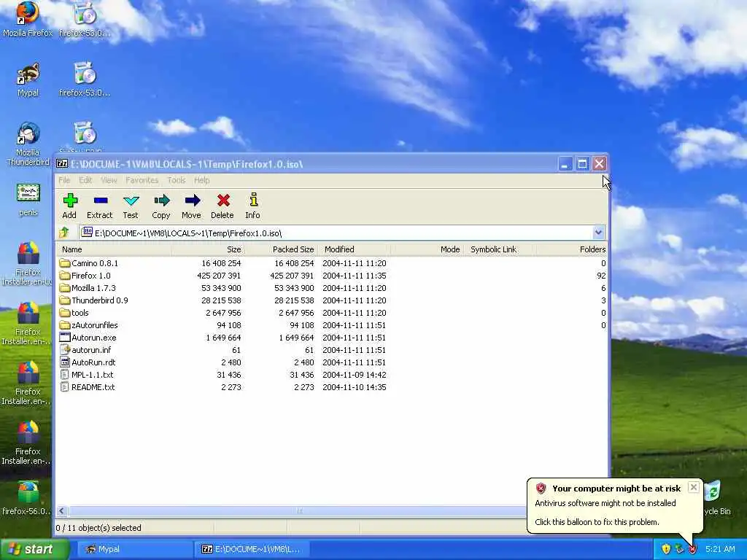Sort by Packed Size column header
The height and width of the screenshot is (560, 747).
pyautogui.click(x=281, y=249)
